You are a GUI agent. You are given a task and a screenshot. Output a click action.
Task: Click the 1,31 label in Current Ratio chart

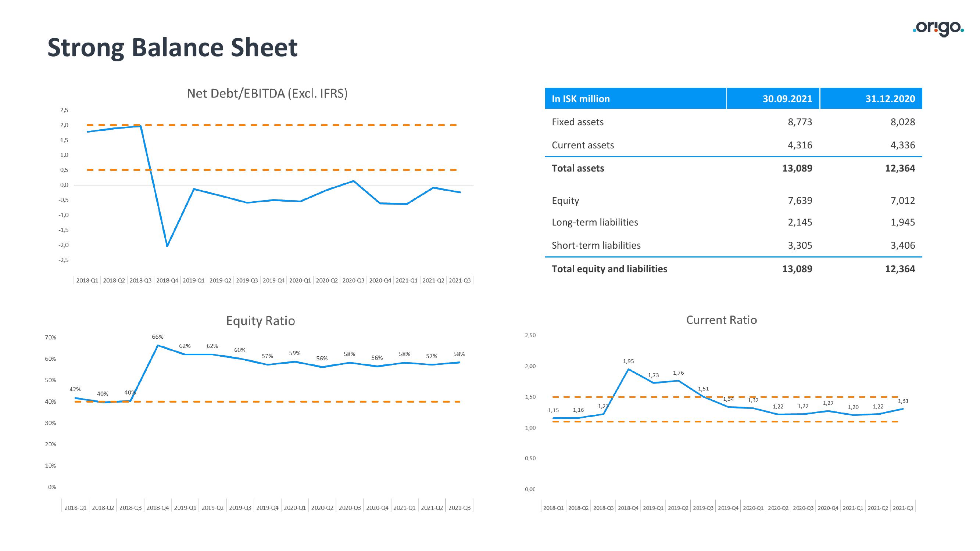click(903, 401)
